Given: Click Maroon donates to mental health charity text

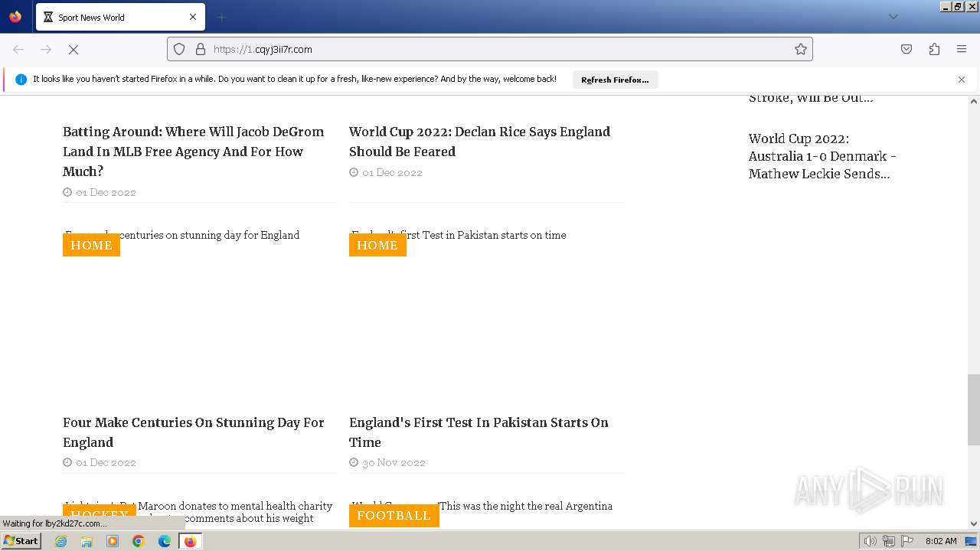Looking at the screenshot, I should (234, 506).
